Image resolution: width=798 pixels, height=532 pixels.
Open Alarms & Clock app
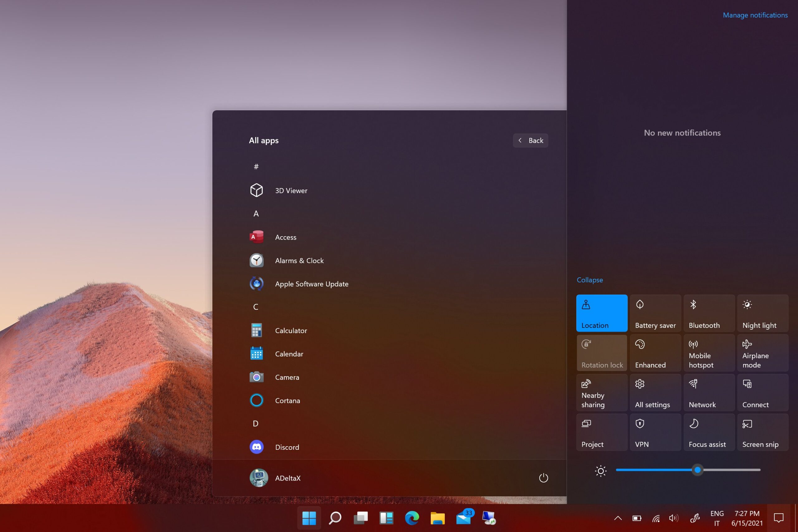coord(299,260)
